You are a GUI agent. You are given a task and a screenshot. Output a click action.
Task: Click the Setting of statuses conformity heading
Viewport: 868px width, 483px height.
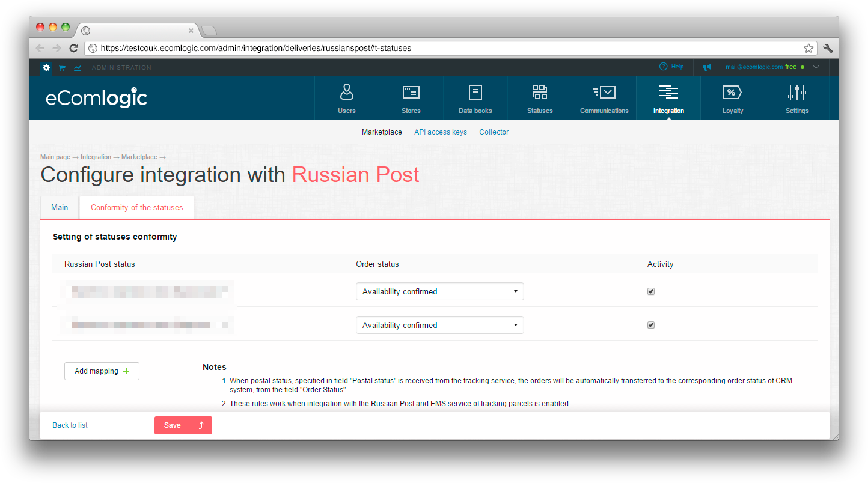(x=115, y=237)
